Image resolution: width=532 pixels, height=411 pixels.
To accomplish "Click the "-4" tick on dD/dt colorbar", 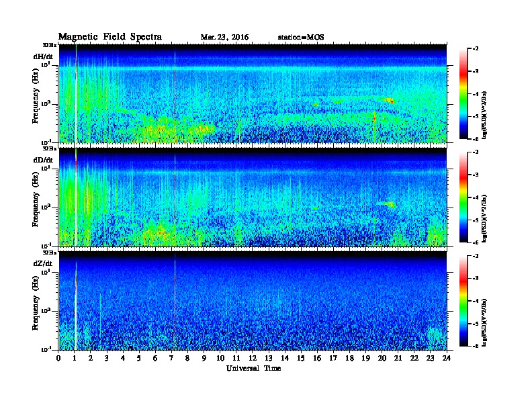I will click(x=476, y=197).
